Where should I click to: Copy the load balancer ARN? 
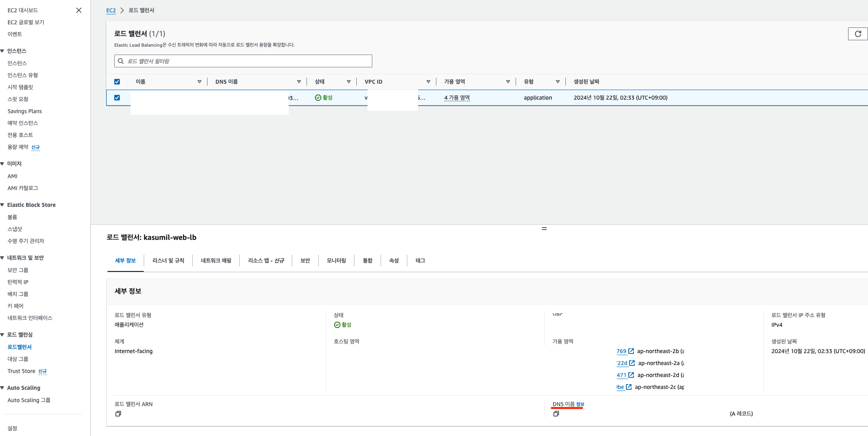coord(118,414)
